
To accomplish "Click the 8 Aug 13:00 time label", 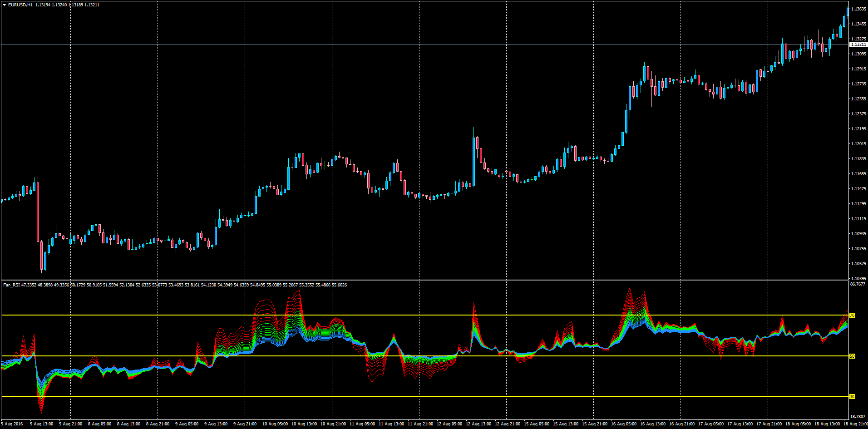I will 129,424.
